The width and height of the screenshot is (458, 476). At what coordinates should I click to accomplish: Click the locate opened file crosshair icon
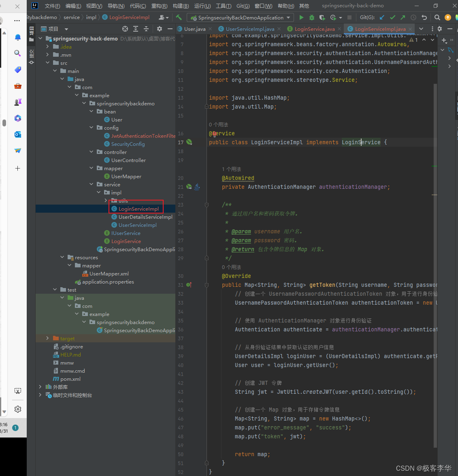tap(125, 29)
